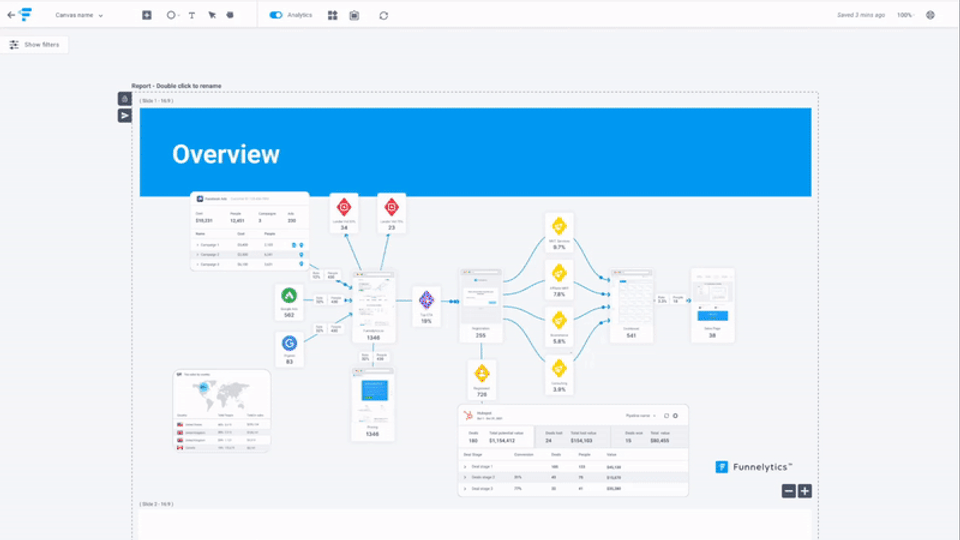Click the clipboard icon in toolbar
The height and width of the screenshot is (540, 960).
tap(354, 15)
